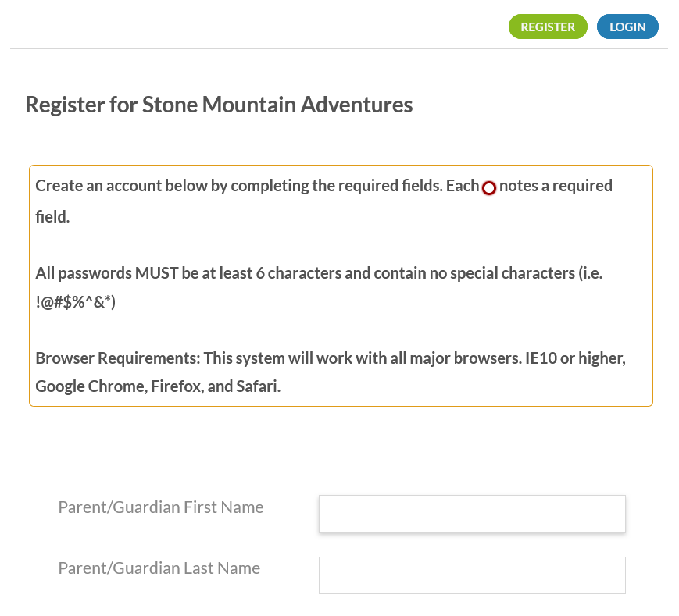This screenshot has height=616, width=679.
Task: Click the horizontal line below the header buttons
Action: tap(339, 49)
